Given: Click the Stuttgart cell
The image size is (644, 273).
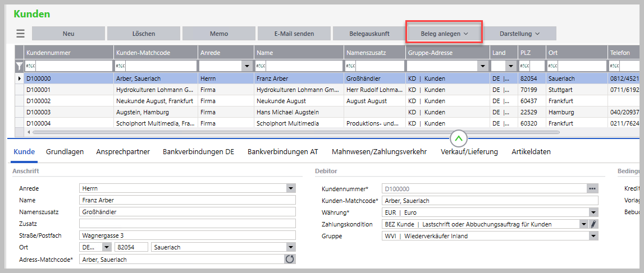Looking at the screenshot, I should [x=576, y=89].
